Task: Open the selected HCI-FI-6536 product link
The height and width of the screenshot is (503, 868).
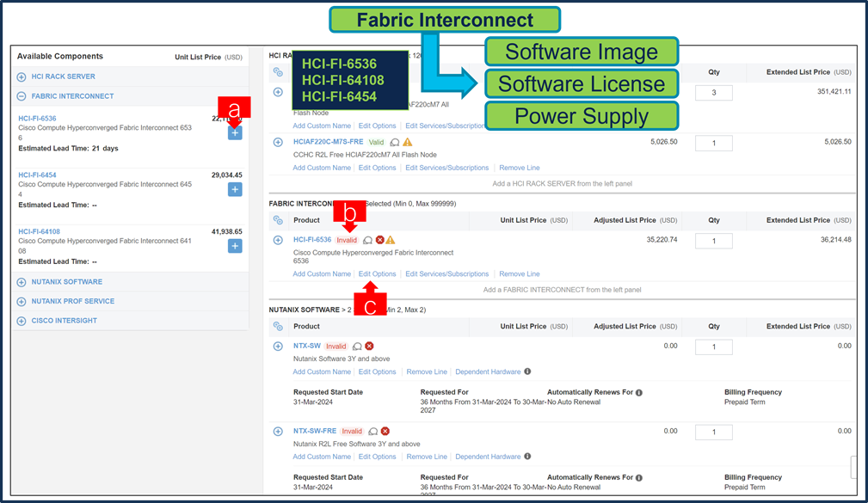Action: click(x=312, y=240)
